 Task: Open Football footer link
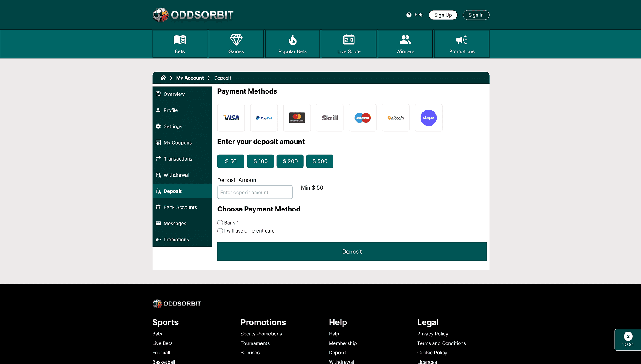(161, 353)
